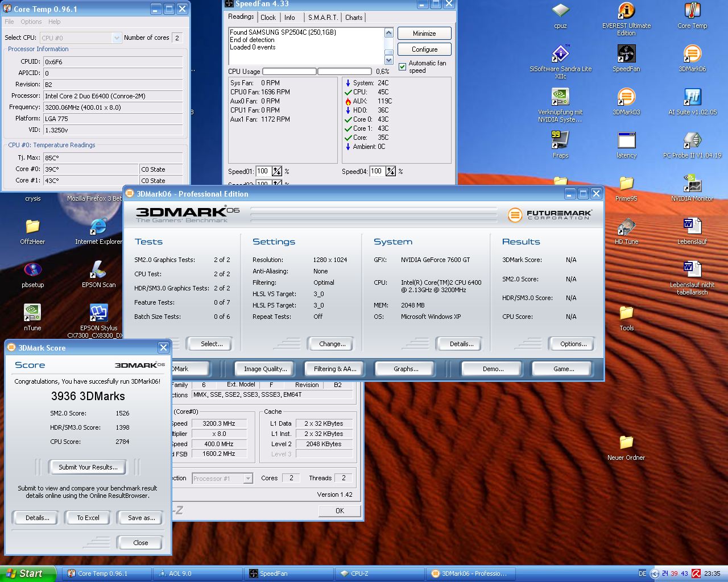
Task: Open the NVIDIA system shortcut icon
Action: (x=560, y=105)
